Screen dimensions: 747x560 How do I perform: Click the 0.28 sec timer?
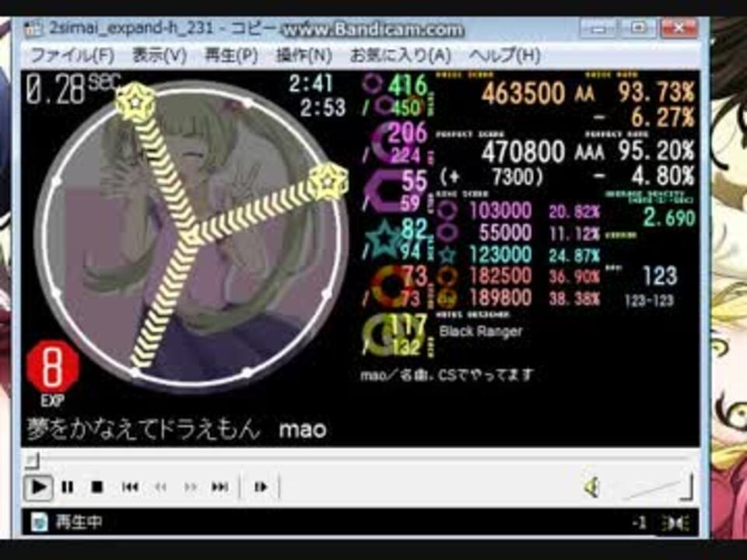tap(73, 89)
